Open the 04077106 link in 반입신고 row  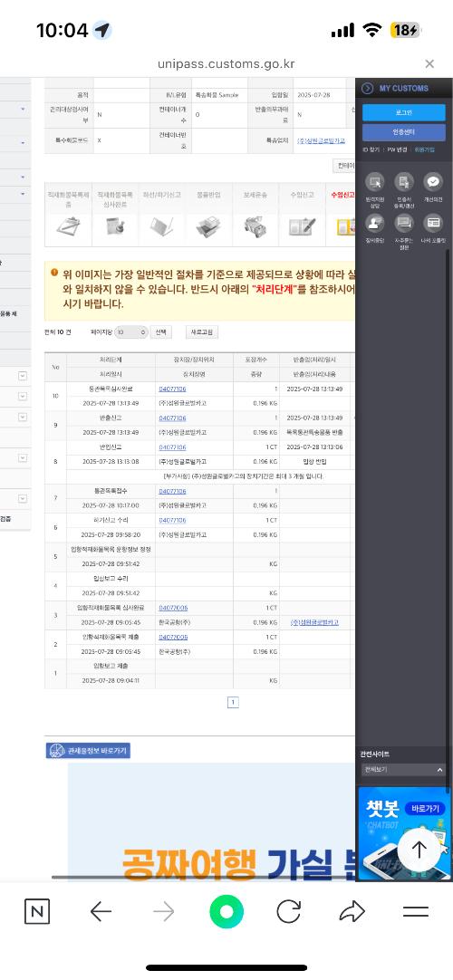[x=172, y=447]
